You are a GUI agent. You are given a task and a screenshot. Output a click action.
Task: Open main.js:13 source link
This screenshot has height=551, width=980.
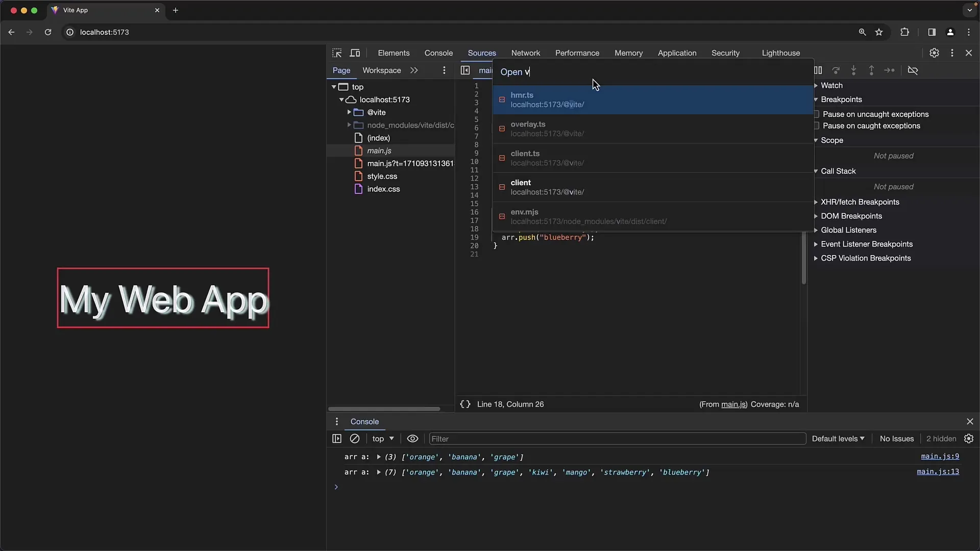pos(938,472)
